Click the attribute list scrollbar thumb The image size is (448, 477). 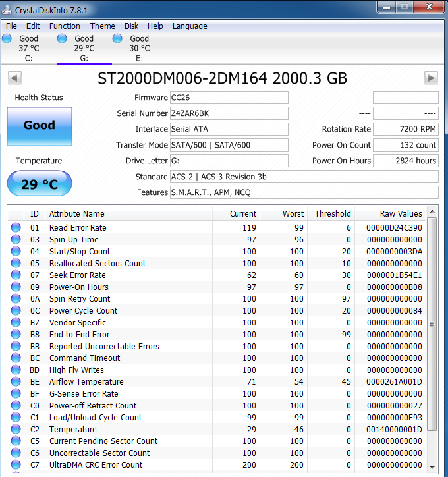[432, 324]
